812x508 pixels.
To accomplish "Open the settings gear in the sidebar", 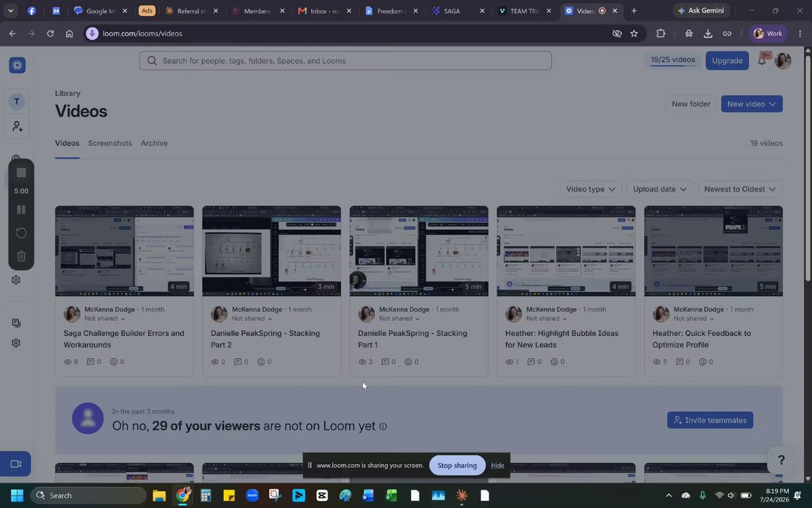I will pos(16,343).
